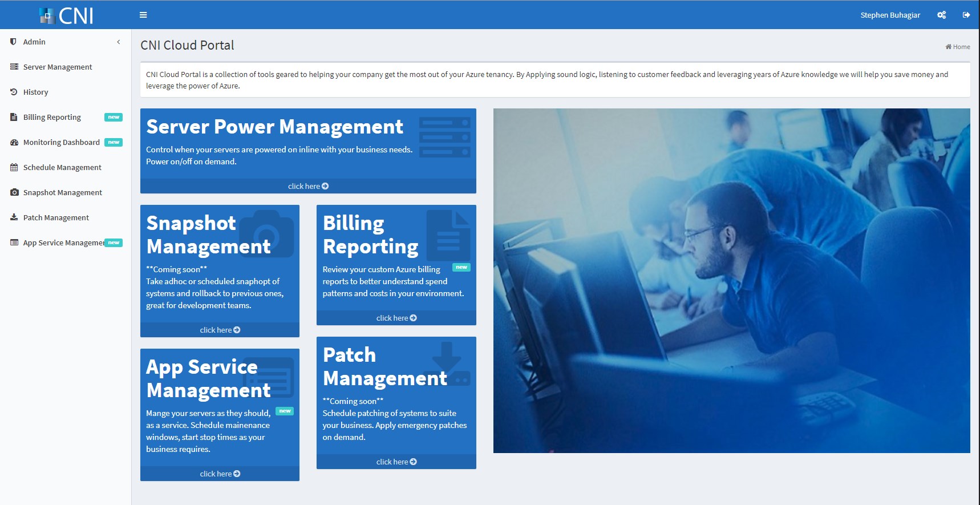Click the Snapshot Management card heading
This screenshot has height=505, width=980.
[208, 235]
